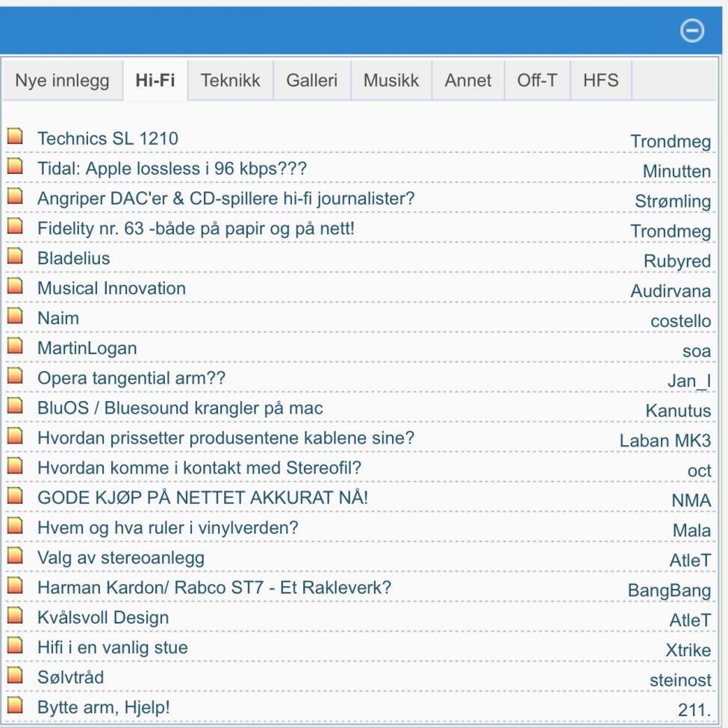Open the Sølvtråd thread
This screenshot has height=728, width=728.
(71, 677)
